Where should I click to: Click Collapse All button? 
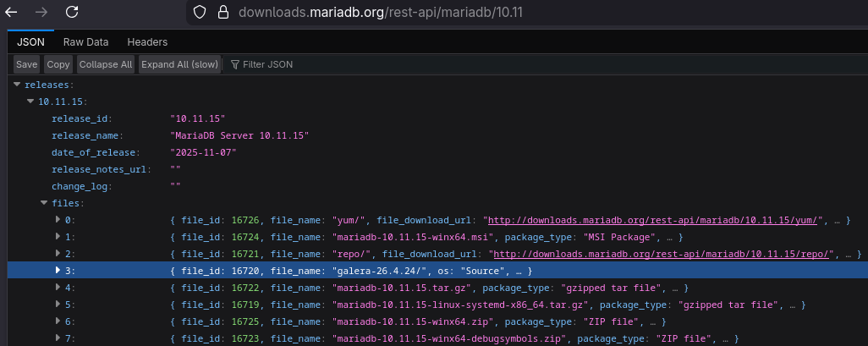pos(105,64)
